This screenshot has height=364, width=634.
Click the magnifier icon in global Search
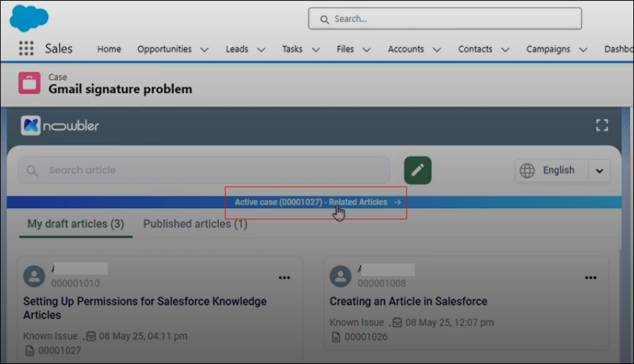[324, 19]
